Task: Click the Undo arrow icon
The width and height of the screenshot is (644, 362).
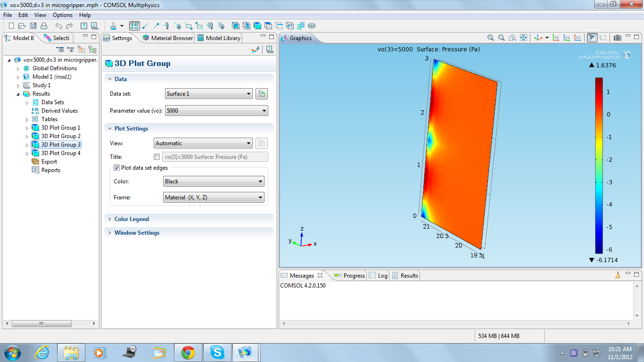Action: [x=58, y=26]
